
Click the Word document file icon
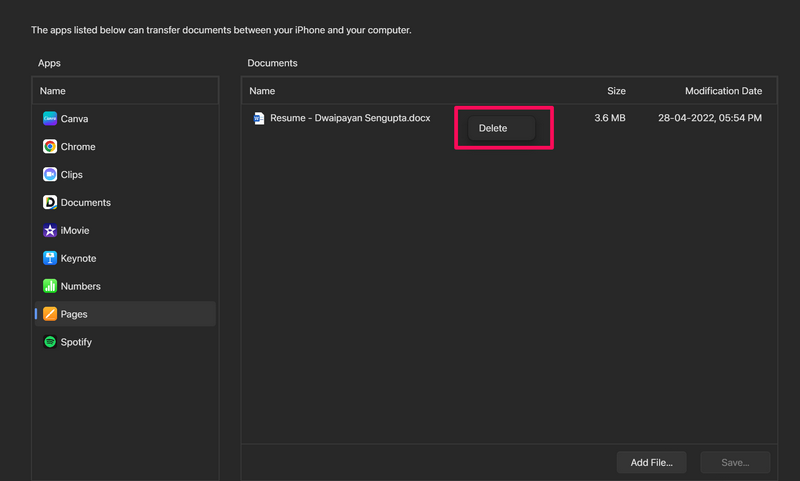(259, 118)
